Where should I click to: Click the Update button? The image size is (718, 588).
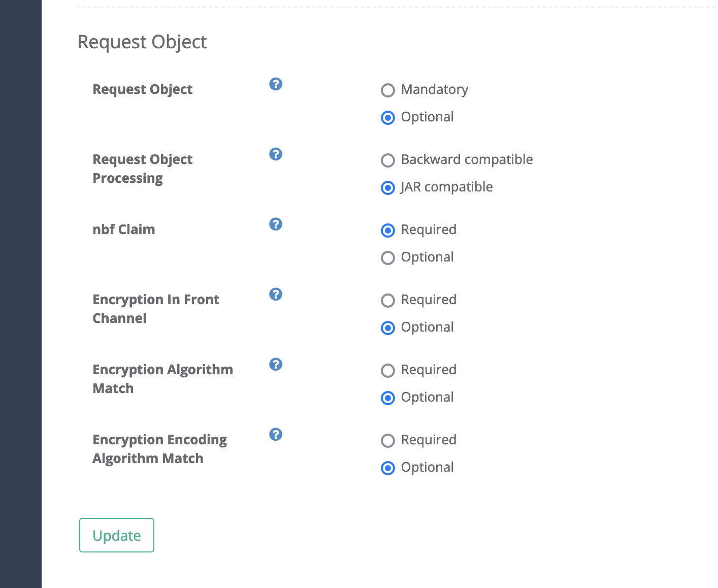coord(117,535)
